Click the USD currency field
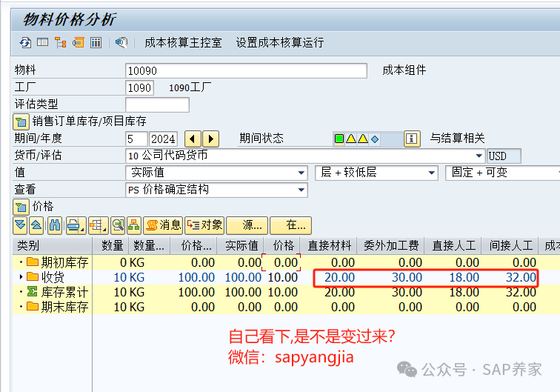 click(x=504, y=156)
